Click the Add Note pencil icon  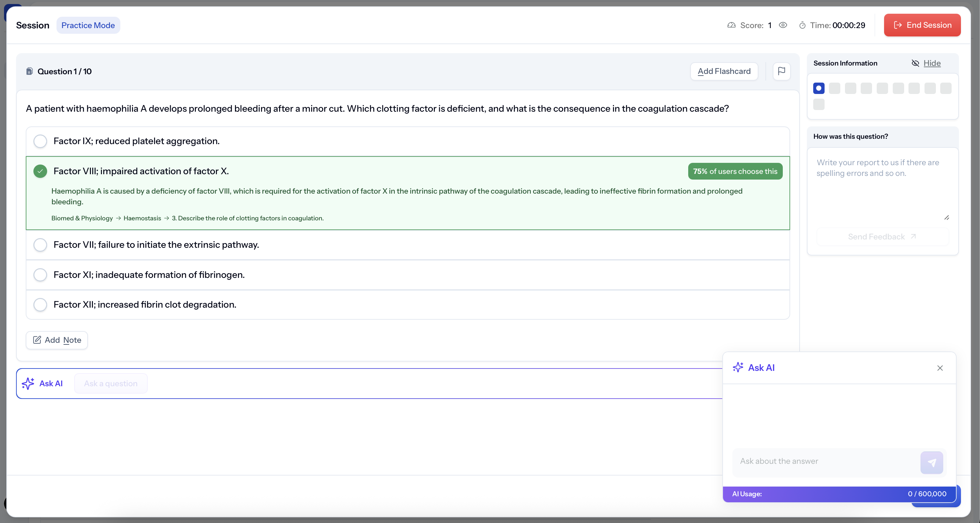click(37, 340)
